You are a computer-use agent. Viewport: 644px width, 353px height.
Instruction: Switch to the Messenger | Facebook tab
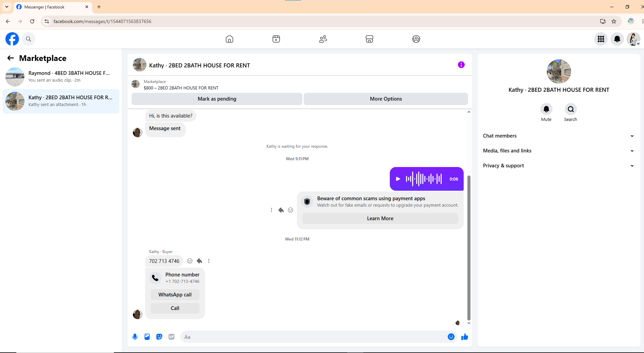click(x=53, y=7)
